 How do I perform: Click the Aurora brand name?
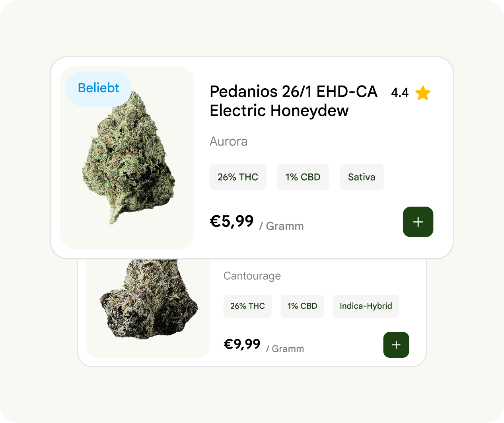coord(228,141)
